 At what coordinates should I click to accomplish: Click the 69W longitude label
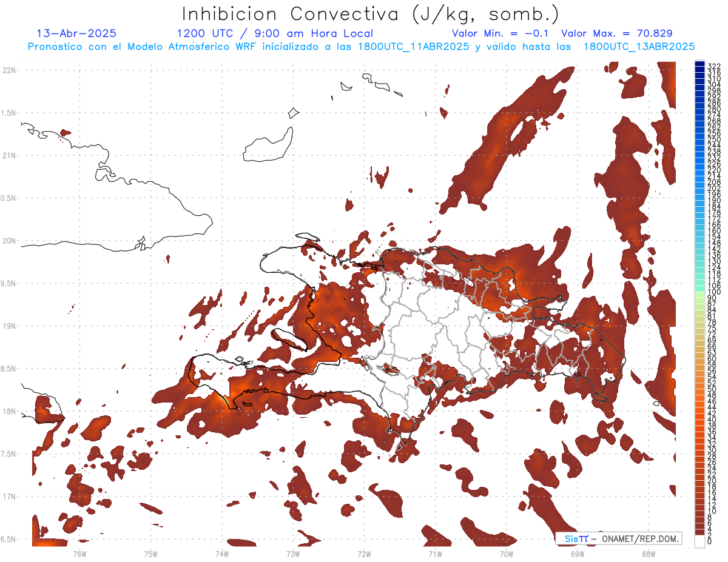click(x=578, y=554)
